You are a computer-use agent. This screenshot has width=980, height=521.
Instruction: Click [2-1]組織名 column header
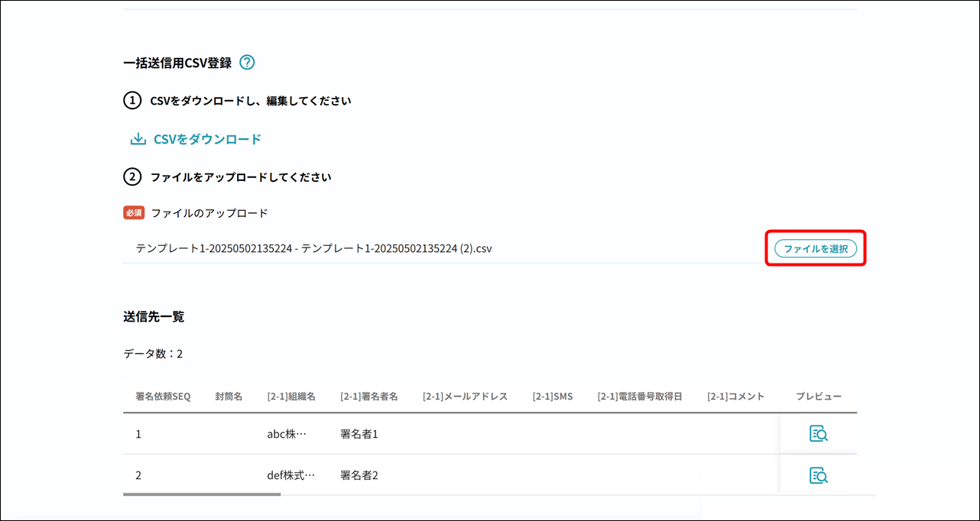point(291,396)
